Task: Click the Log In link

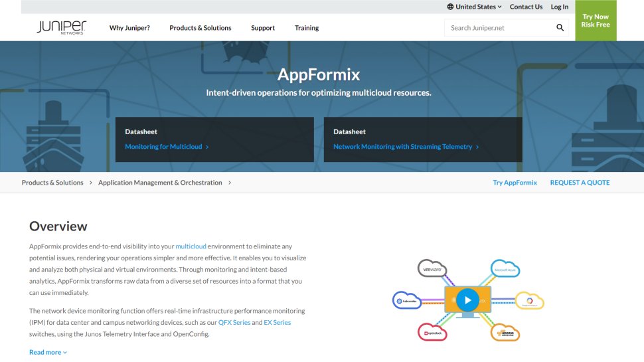Action: [x=560, y=7]
